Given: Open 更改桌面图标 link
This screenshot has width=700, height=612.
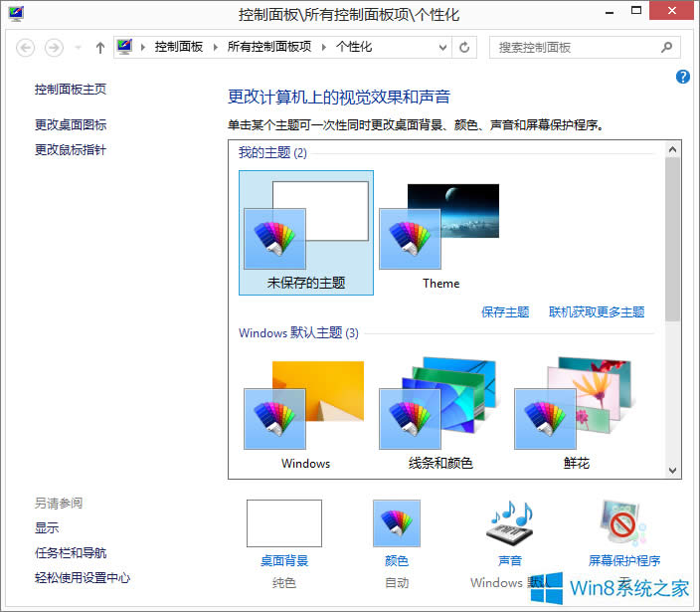Looking at the screenshot, I should pyautogui.click(x=71, y=125).
